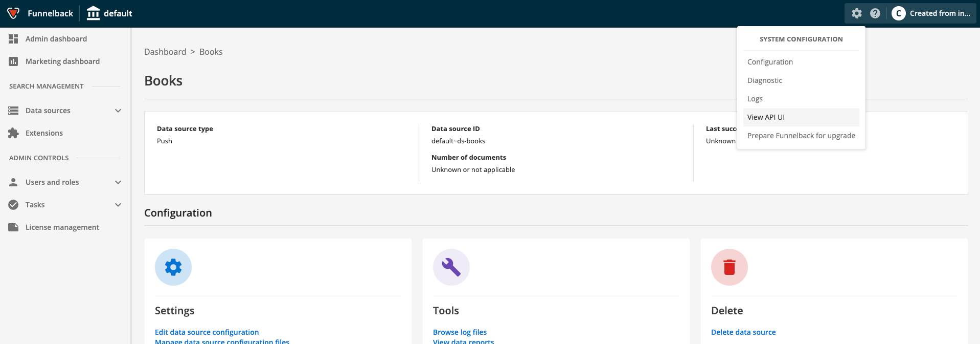
Task: Expand the Users and roles section
Action: point(118,182)
